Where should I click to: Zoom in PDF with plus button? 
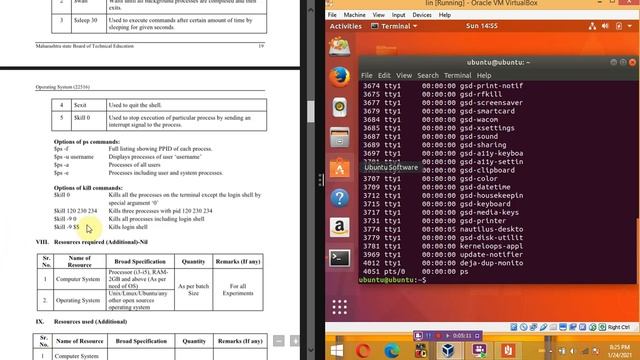(x=295, y=340)
